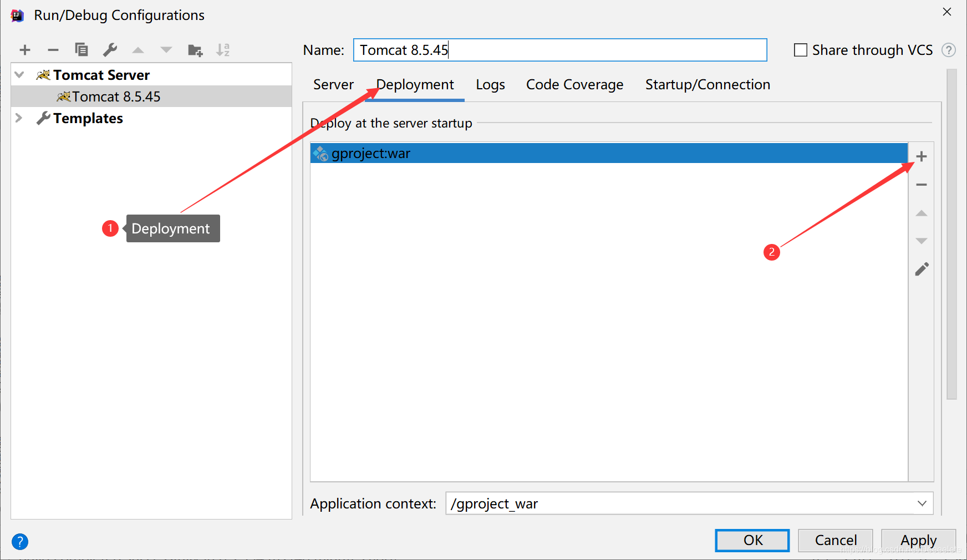Sort configurations alphabetically
967x560 pixels.
point(223,50)
